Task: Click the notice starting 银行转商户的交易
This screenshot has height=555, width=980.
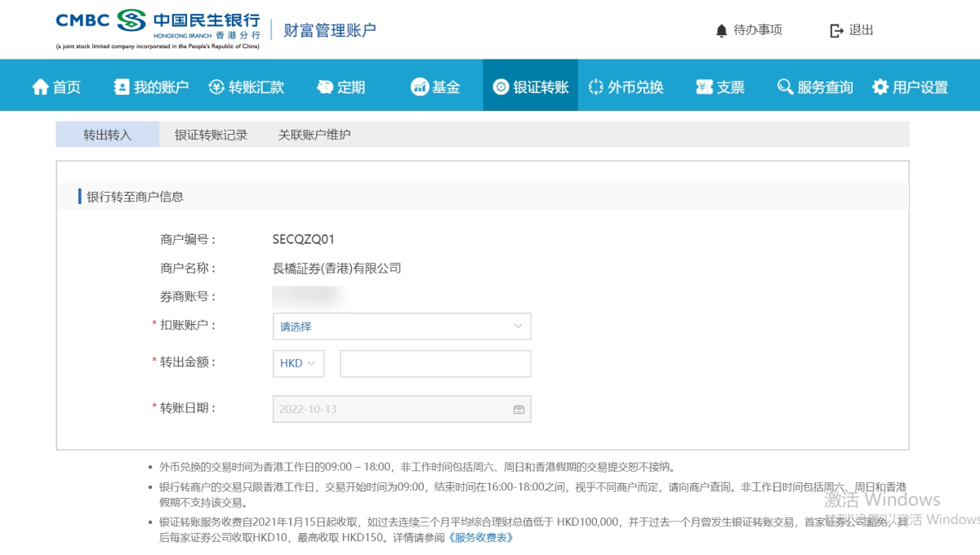Action: point(532,495)
